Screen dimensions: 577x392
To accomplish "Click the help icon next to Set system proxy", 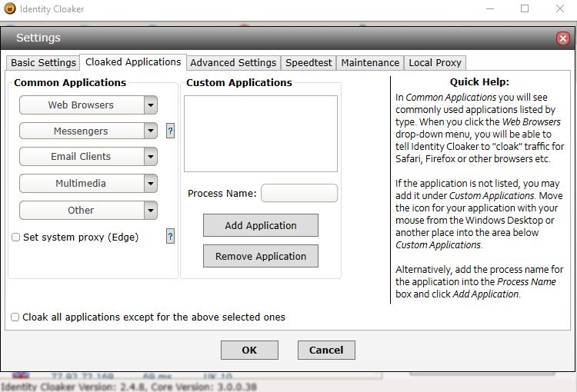I will (x=170, y=236).
